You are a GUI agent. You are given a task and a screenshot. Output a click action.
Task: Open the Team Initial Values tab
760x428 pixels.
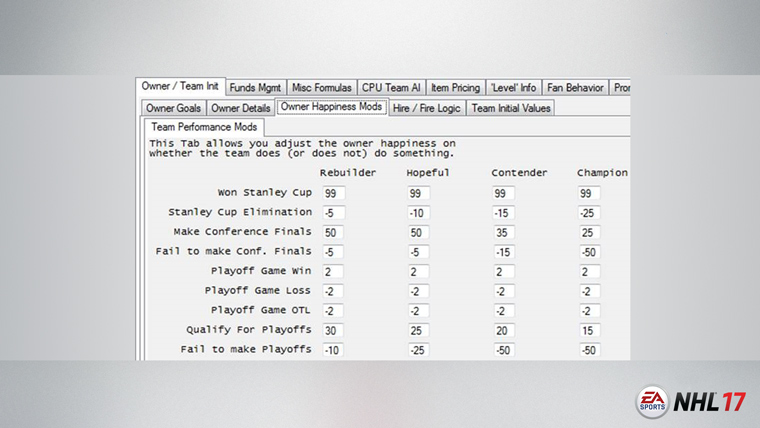pyautogui.click(x=510, y=108)
